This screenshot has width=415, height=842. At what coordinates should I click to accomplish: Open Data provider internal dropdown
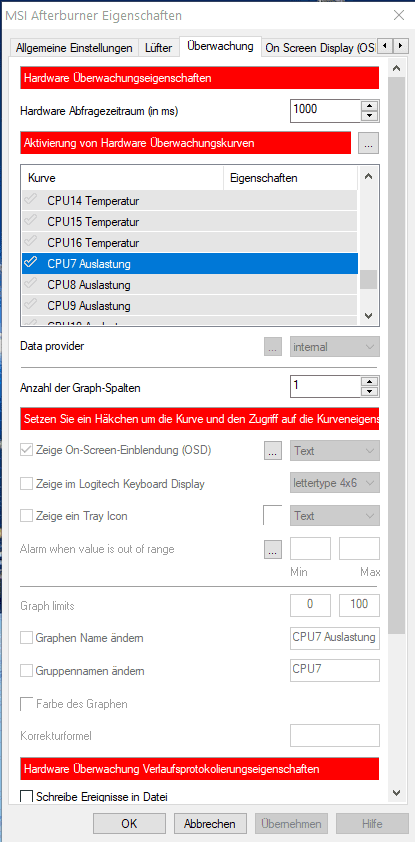334,347
